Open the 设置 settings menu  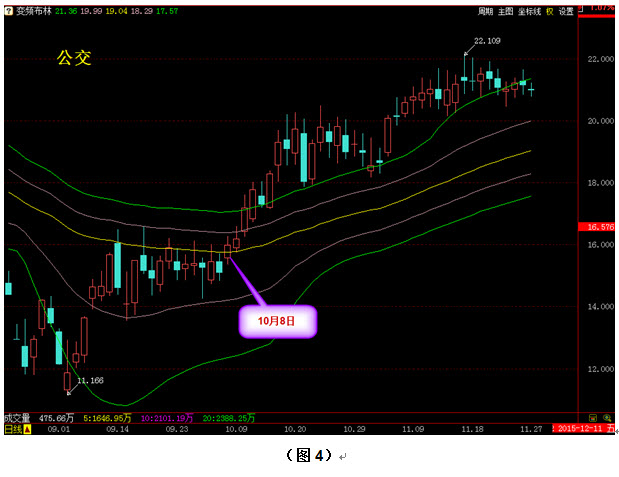point(566,11)
